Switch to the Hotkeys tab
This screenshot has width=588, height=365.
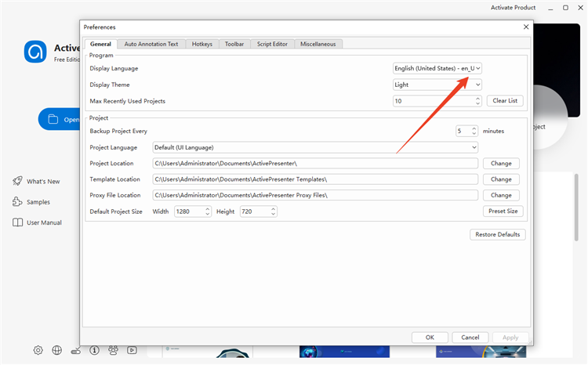tap(202, 44)
